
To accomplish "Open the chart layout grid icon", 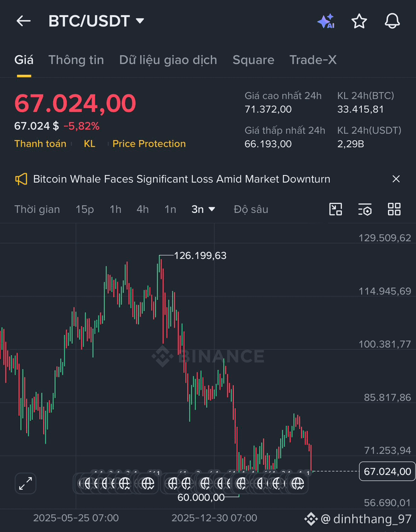I will 394,209.
